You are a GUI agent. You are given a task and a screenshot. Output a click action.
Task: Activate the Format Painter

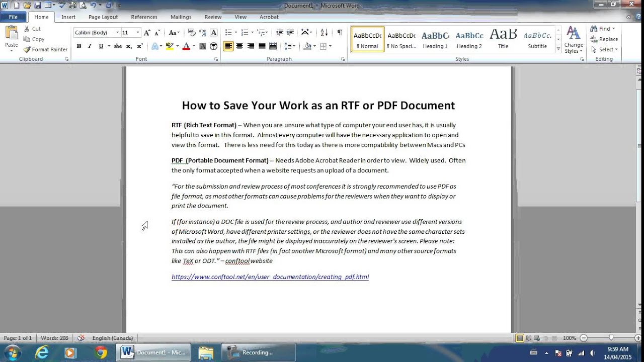pyautogui.click(x=45, y=49)
